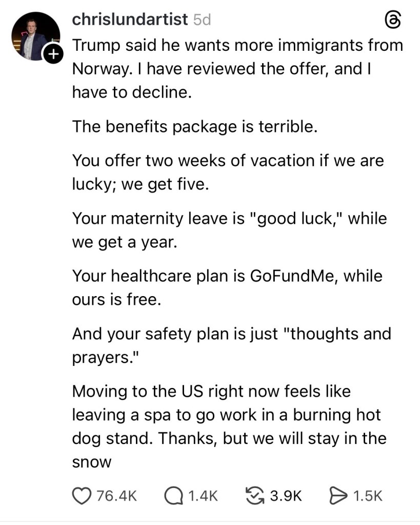This screenshot has width=420, height=525.
Task: Click the GoFundMe healthcare plan paragraph
Action: [x=227, y=287]
